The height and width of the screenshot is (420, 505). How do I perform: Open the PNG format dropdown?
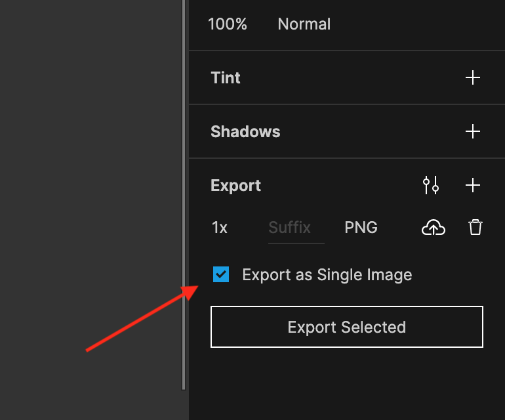click(361, 228)
